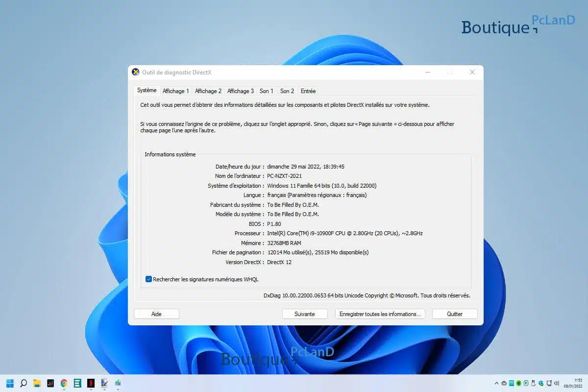Image resolution: width=588 pixels, height=392 pixels.
Task: Launch Google Chrome from taskbar
Action: click(x=64, y=383)
